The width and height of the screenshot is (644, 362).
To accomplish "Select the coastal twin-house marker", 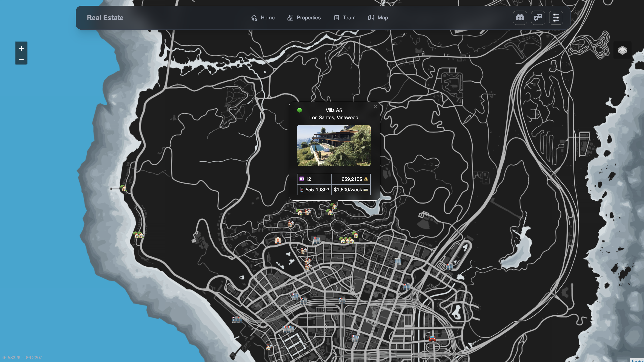I will click(x=138, y=235).
